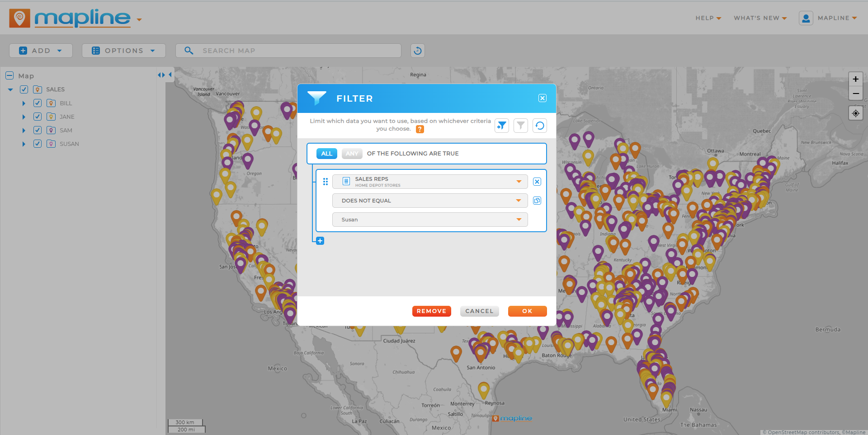Click the filter help question mark icon
Image resolution: width=868 pixels, height=435 pixels.
click(420, 129)
